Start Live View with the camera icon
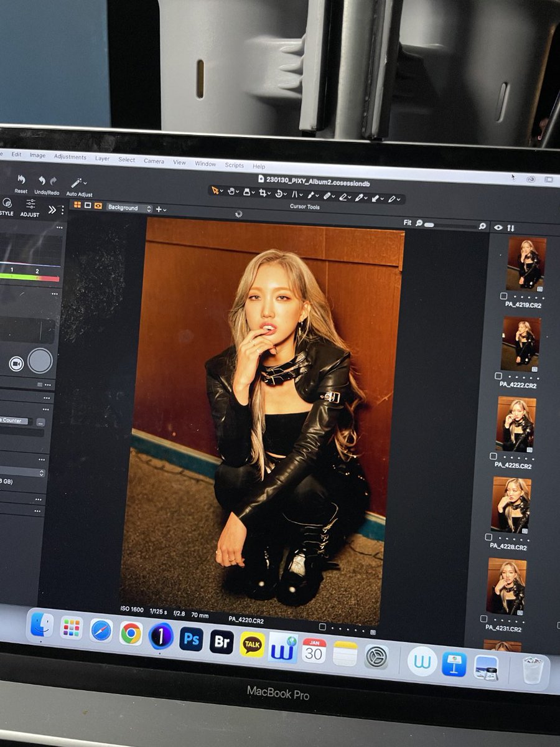 [x=16, y=364]
